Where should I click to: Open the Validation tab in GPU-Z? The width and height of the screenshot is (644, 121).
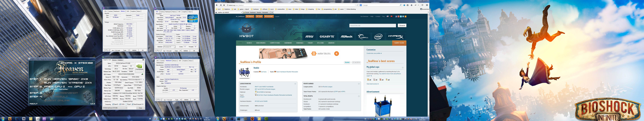tap(121, 60)
